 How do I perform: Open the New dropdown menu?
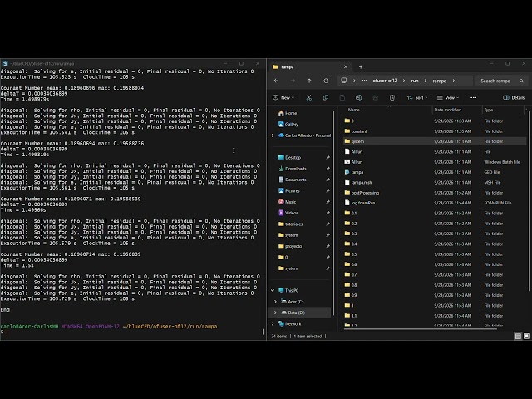(283, 98)
